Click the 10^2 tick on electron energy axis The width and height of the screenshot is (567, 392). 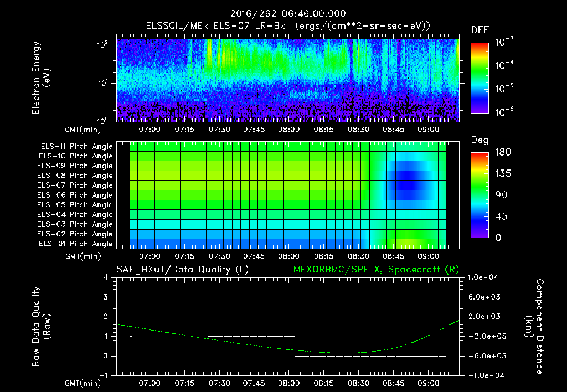(102, 45)
